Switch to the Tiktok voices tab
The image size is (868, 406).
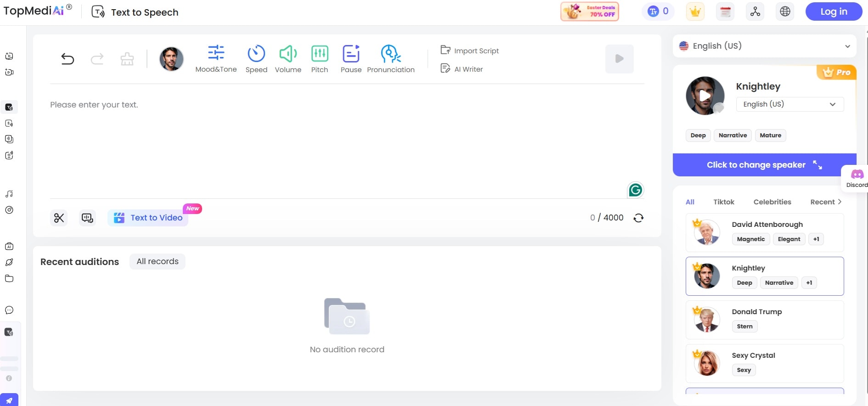coord(724,202)
